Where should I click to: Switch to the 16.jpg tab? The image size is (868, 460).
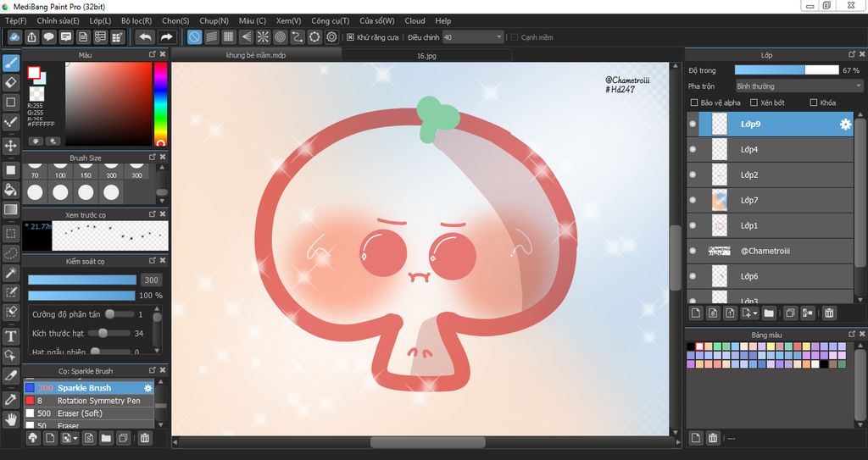click(426, 55)
